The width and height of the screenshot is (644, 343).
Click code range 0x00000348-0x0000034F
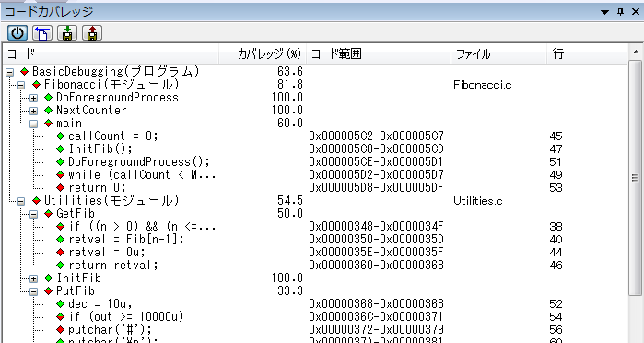pyautogui.click(x=376, y=226)
